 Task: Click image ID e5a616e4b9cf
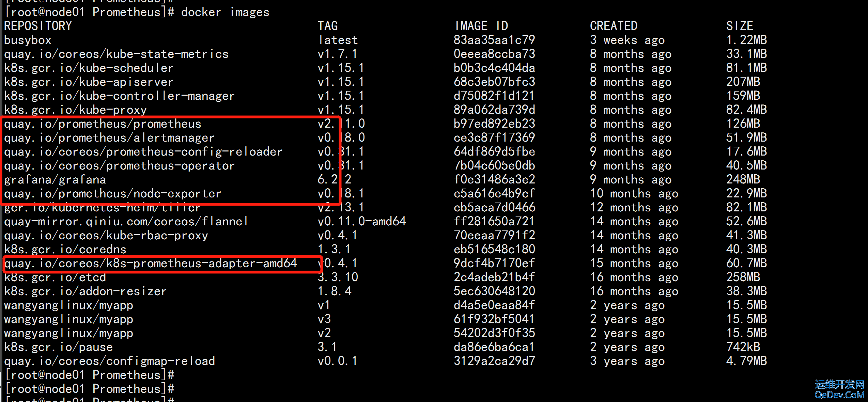(494, 193)
